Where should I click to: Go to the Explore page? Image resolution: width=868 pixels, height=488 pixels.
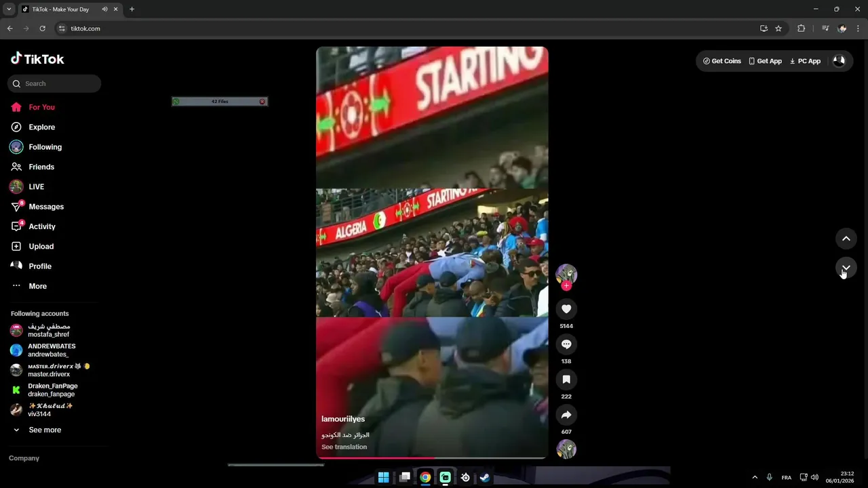(x=33, y=127)
